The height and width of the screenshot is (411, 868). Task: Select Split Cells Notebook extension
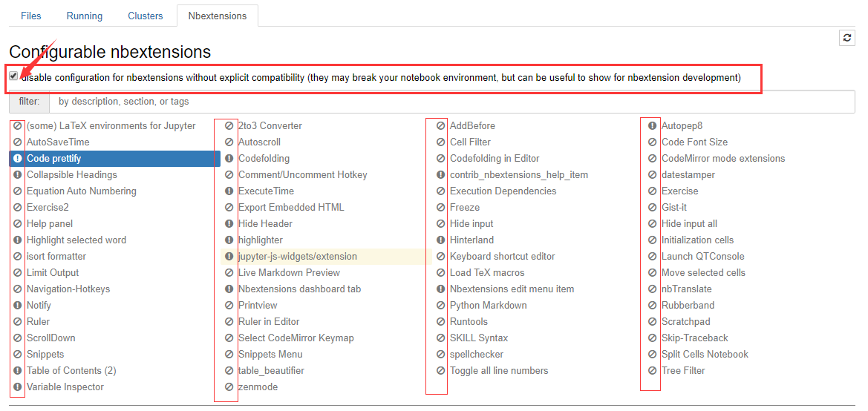pos(705,355)
